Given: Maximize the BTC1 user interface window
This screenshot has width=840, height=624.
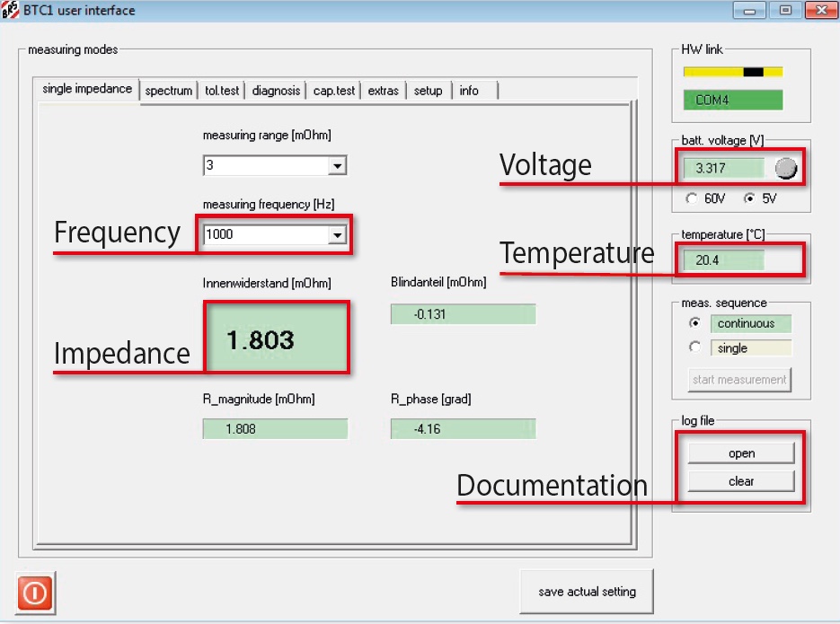Looking at the screenshot, I should 785,10.
